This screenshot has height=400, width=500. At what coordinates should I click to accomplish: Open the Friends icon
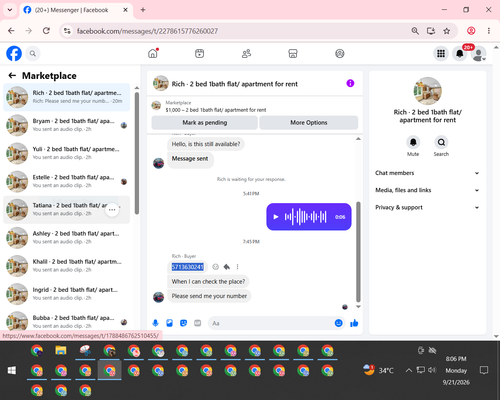tap(246, 53)
